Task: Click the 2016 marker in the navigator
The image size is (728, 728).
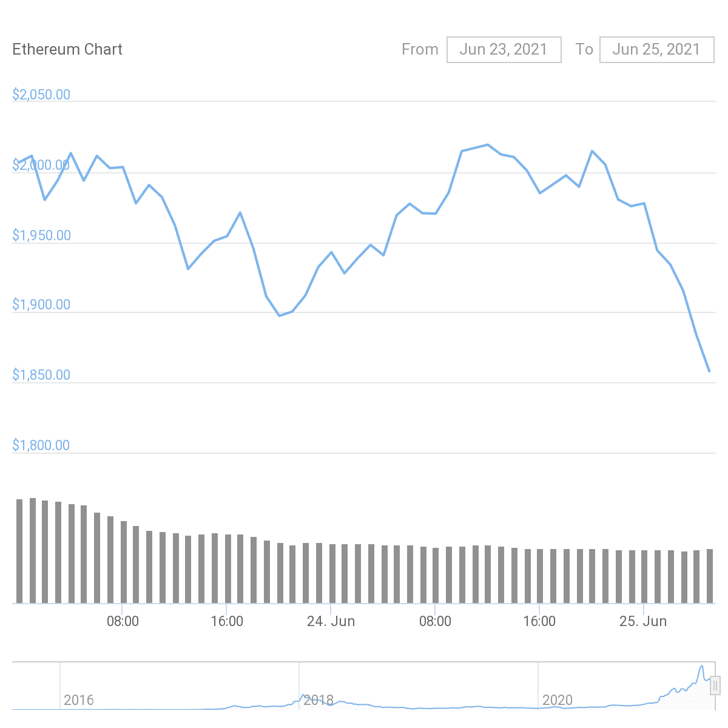Action: click(79, 700)
